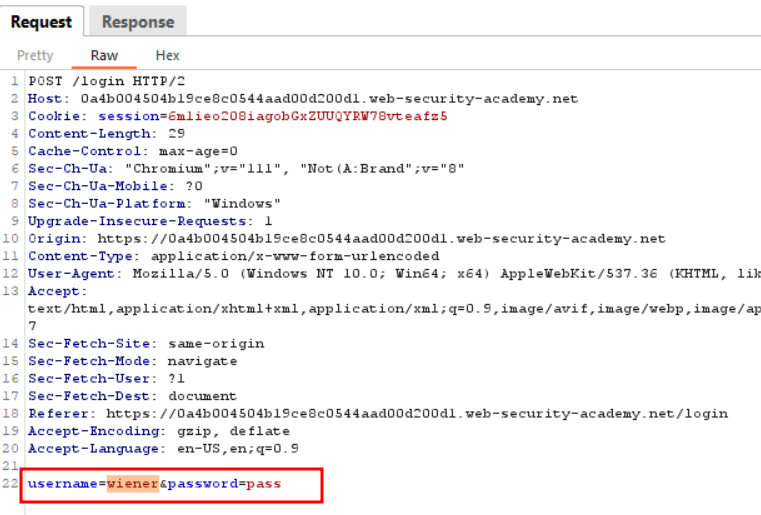Click the Sec-Fetch-Dest: document header
761x515 pixels.
point(132,396)
